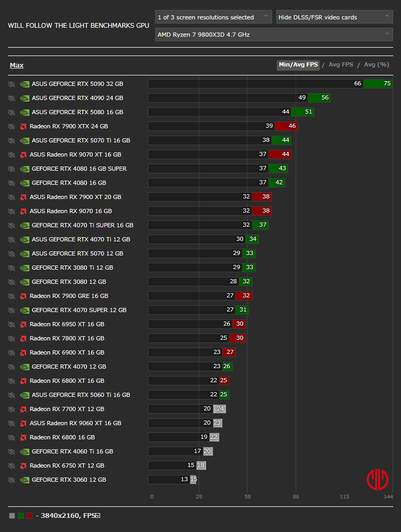Click the GEFORCE RTX 3080 Ti 12 GB label
Viewport: 401px width, 532px height.
(72, 268)
